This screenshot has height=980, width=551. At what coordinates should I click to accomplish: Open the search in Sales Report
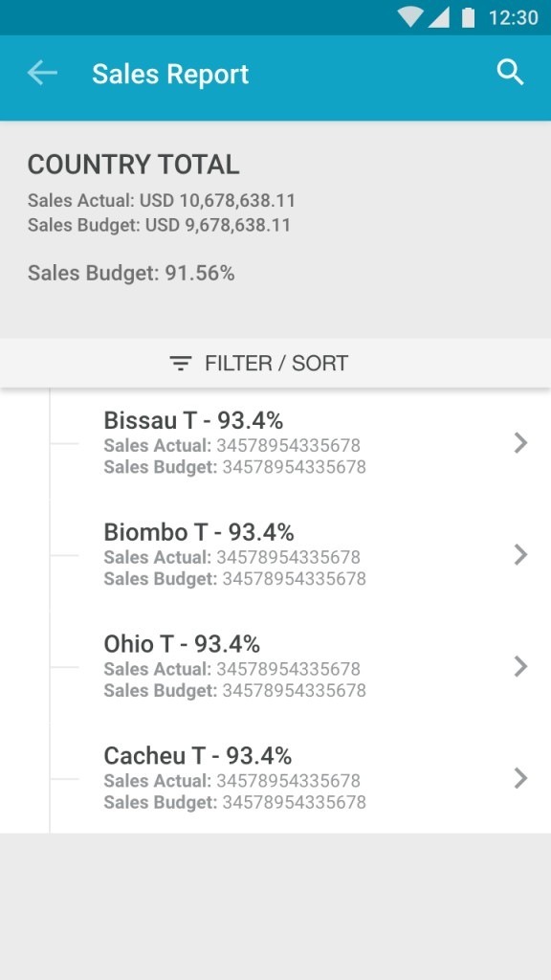click(510, 72)
